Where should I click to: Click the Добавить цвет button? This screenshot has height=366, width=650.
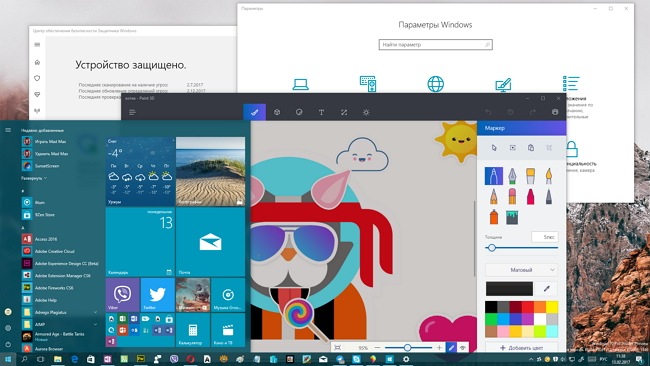click(521, 347)
